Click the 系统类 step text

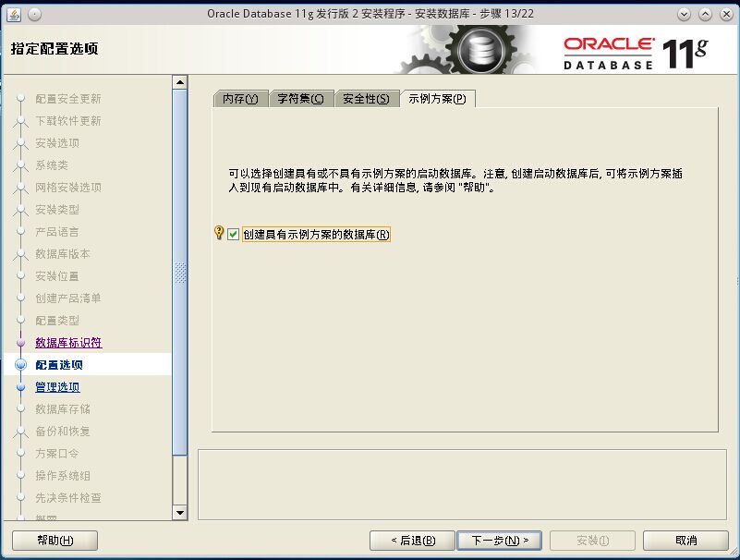52,165
